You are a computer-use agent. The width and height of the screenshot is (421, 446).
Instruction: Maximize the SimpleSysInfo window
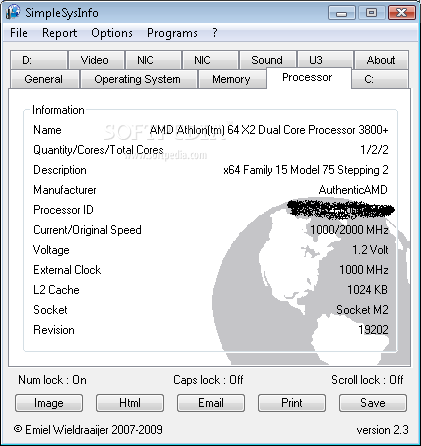371,13
